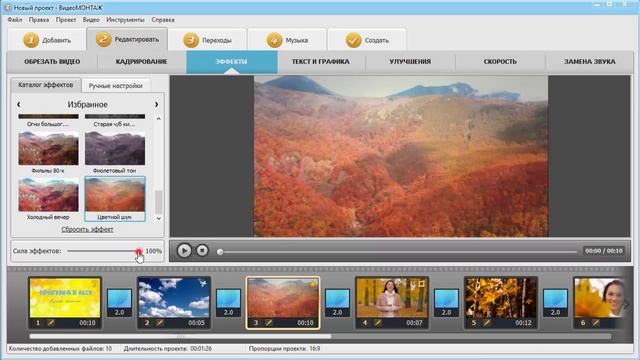Show next effects category arrow
The height and width of the screenshot is (360, 640).
(156, 104)
